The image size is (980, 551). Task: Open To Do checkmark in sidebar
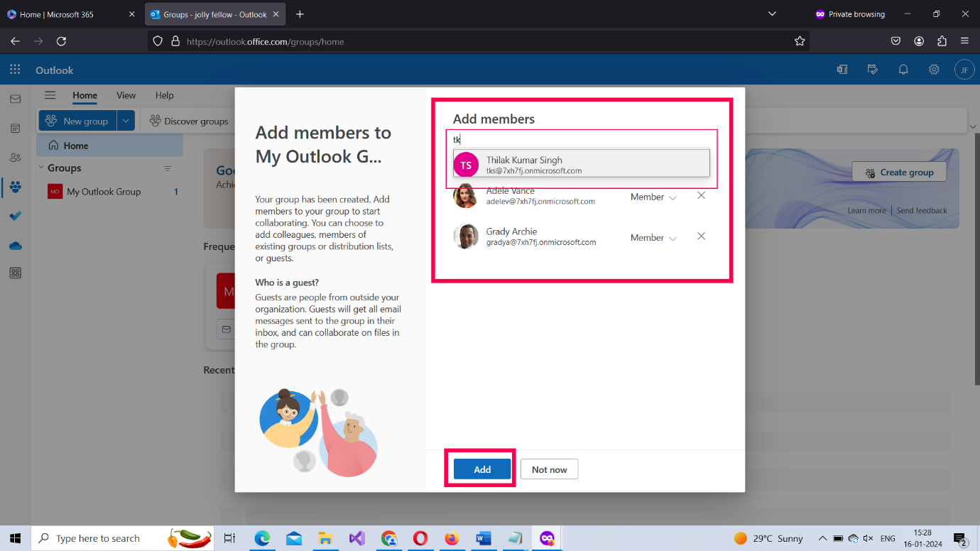[x=15, y=217]
